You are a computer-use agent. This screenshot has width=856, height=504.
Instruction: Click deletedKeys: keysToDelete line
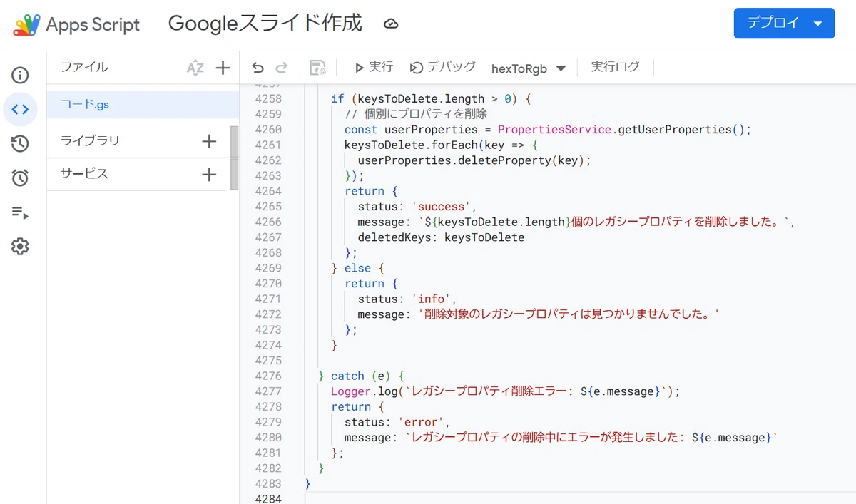coord(441,237)
